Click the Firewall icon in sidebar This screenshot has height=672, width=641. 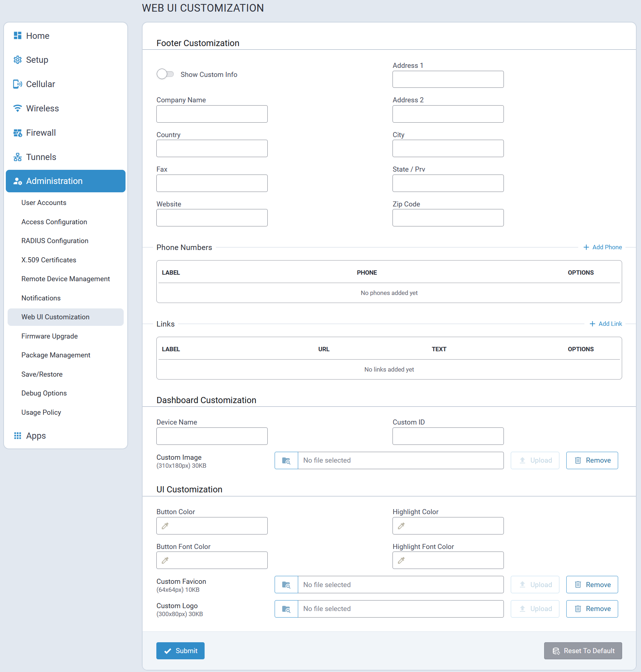click(x=17, y=133)
